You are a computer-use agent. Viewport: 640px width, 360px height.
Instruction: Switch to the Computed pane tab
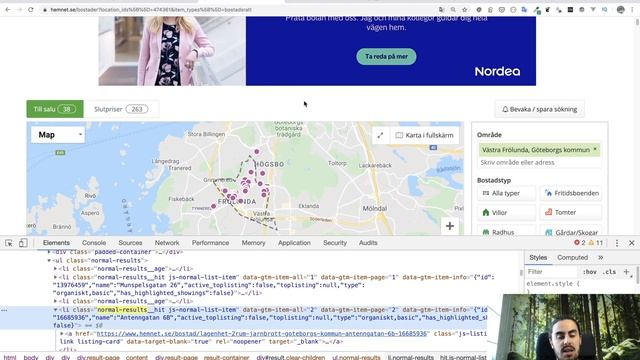pos(572,258)
